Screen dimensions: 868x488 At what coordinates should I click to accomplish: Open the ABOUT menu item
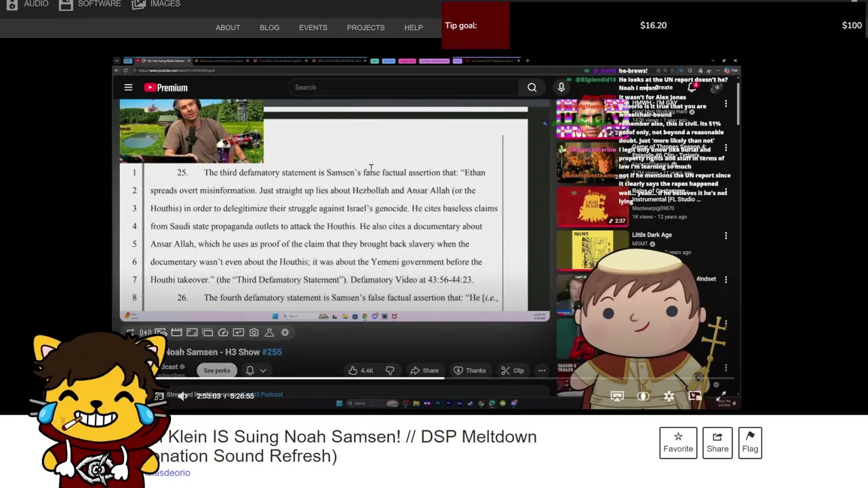[x=228, y=28]
